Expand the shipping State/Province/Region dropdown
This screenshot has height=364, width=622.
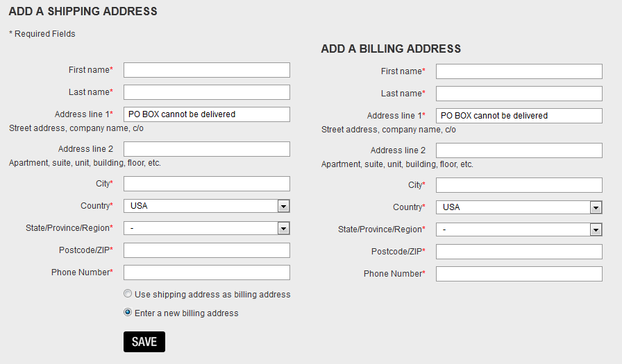click(x=207, y=228)
